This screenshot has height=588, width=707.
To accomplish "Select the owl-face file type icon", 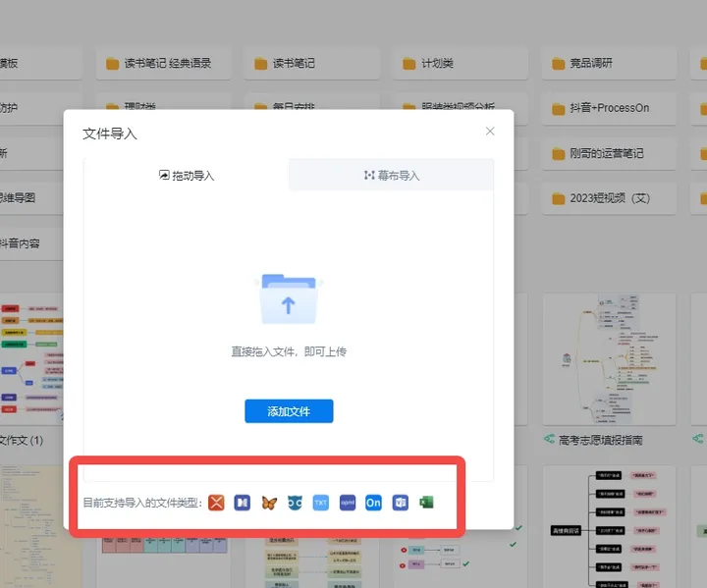I will 295,503.
